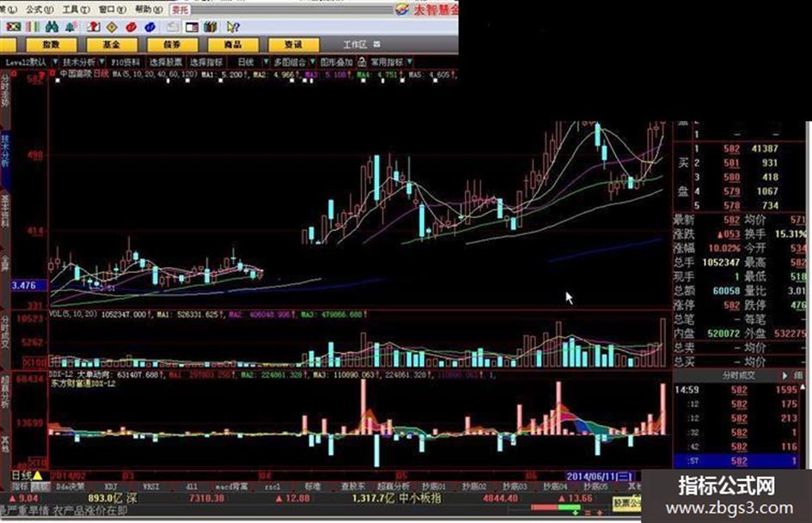Screen dimensions: 812x523
Task: Open the 工具 menu
Action: click(x=76, y=9)
